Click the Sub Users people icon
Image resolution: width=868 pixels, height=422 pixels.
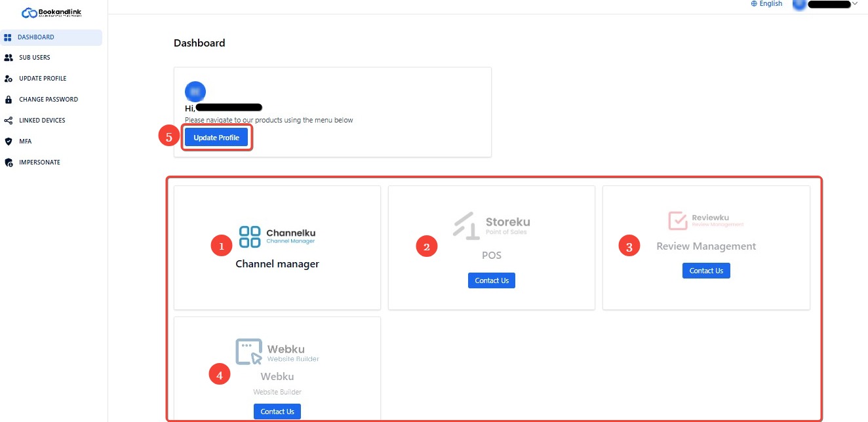(8, 58)
